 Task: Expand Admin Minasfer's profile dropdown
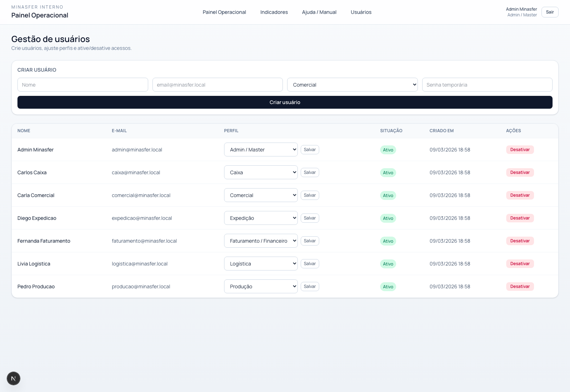pos(260,150)
